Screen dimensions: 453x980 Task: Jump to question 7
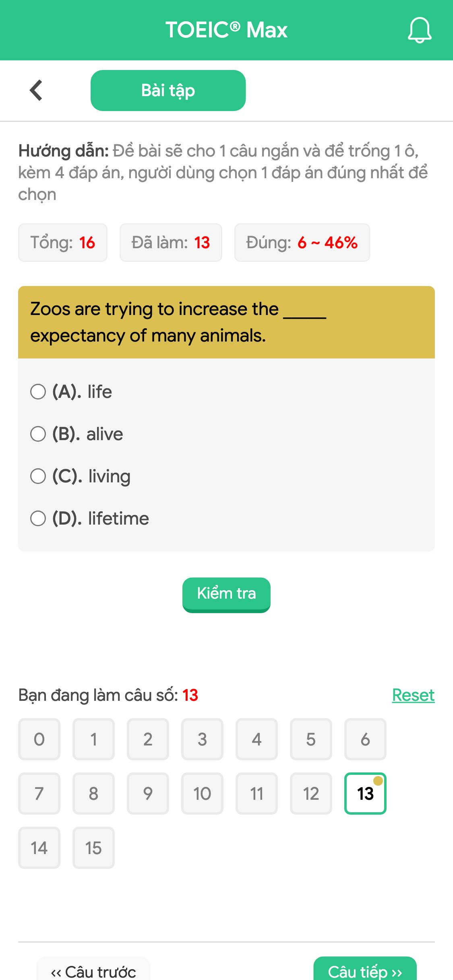(x=39, y=793)
